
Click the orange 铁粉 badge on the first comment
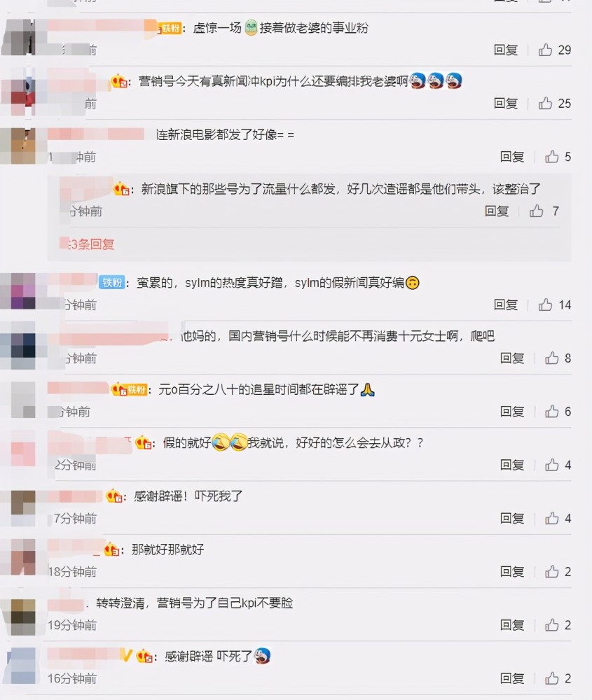coord(170,29)
